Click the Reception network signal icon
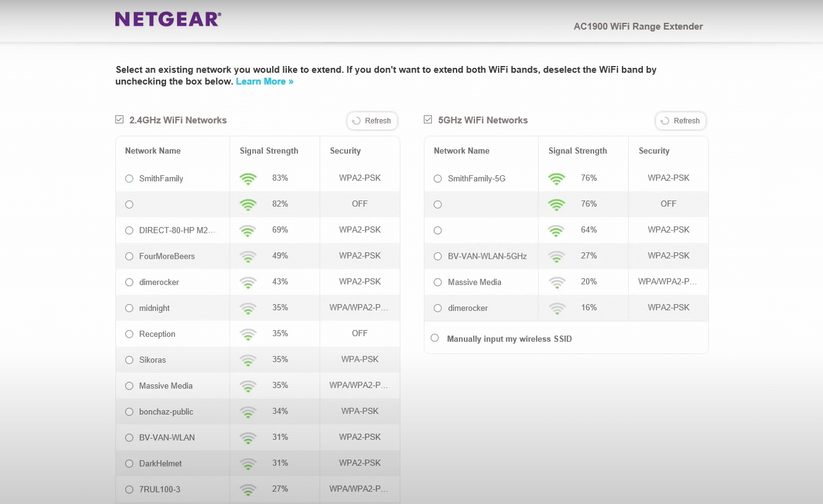The width and height of the screenshot is (823, 504). (x=248, y=334)
